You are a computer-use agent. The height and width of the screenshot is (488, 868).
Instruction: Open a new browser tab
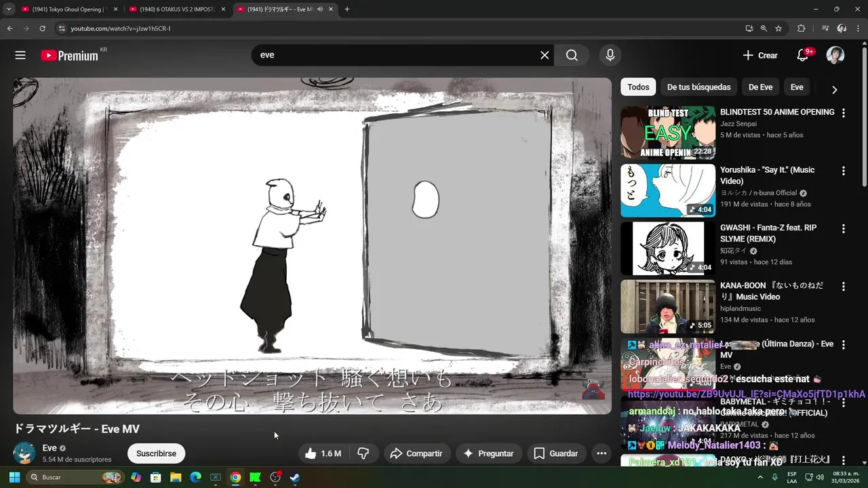click(x=347, y=9)
